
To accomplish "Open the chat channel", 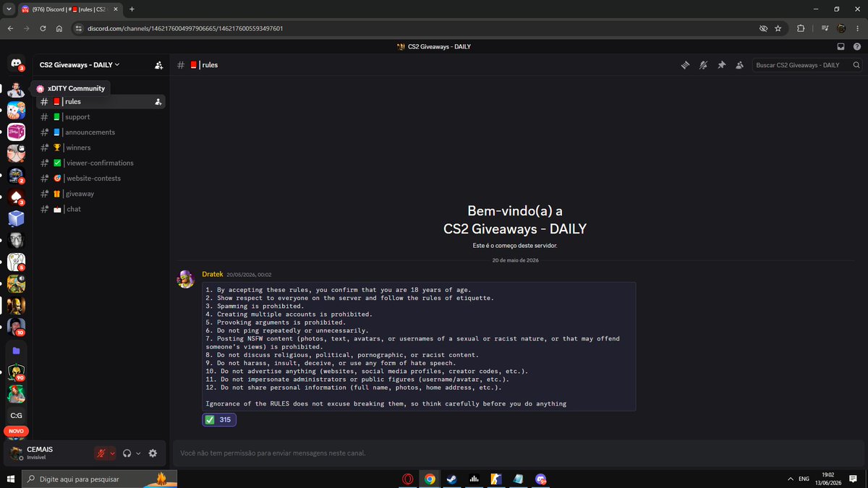I will pyautogui.click(x=101, y=209).
